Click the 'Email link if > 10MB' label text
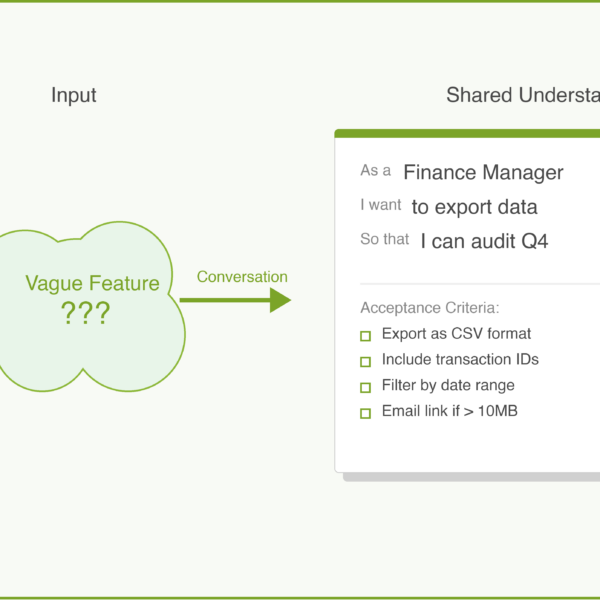The height and width of the screenshot is (600, 600). 449,411
